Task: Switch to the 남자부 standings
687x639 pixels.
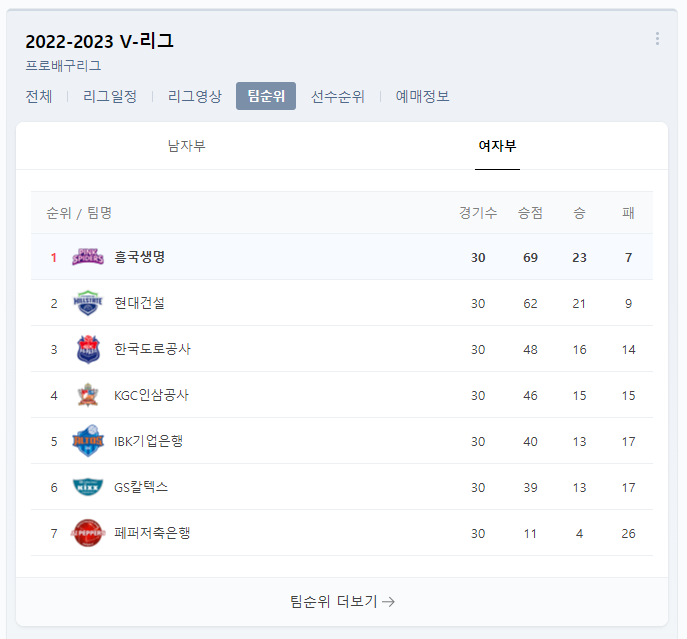Action: click(x=187, y=146)
